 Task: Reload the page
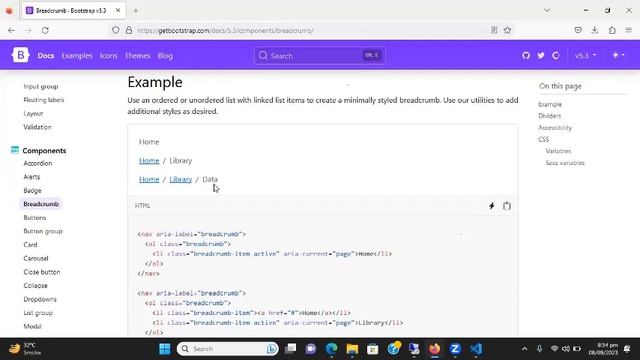[45, 30]
